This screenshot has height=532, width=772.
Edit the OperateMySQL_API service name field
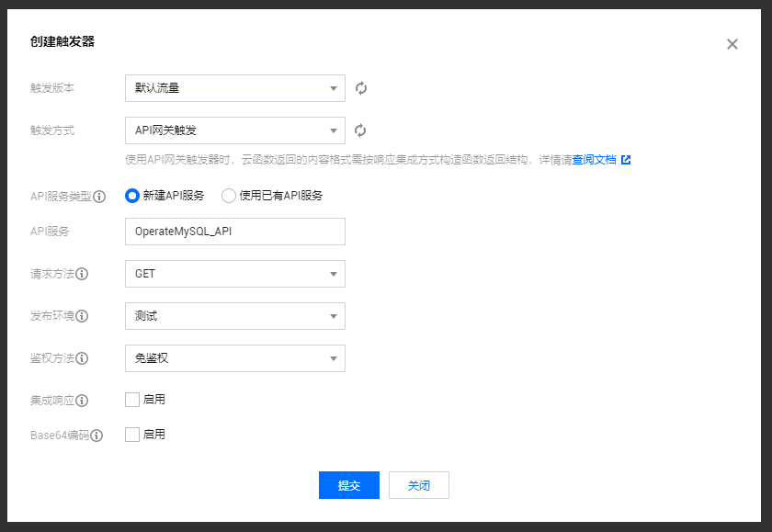pos(234,231)
